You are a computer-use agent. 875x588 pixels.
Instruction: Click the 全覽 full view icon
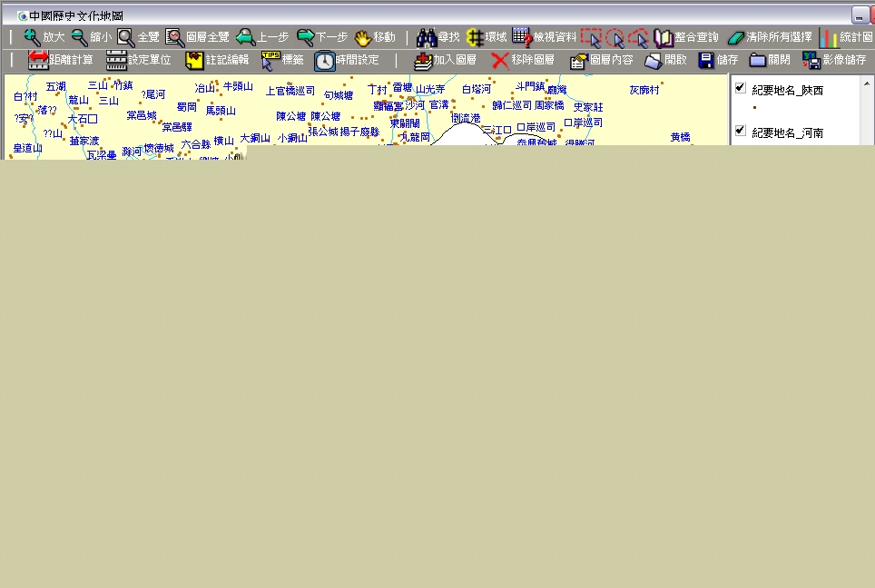point(126,37)
